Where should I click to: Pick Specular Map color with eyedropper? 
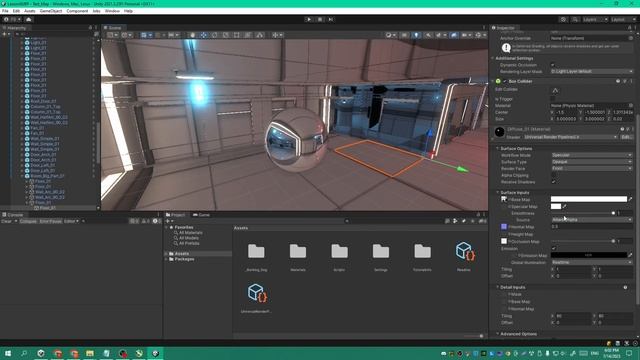(564, 207)
